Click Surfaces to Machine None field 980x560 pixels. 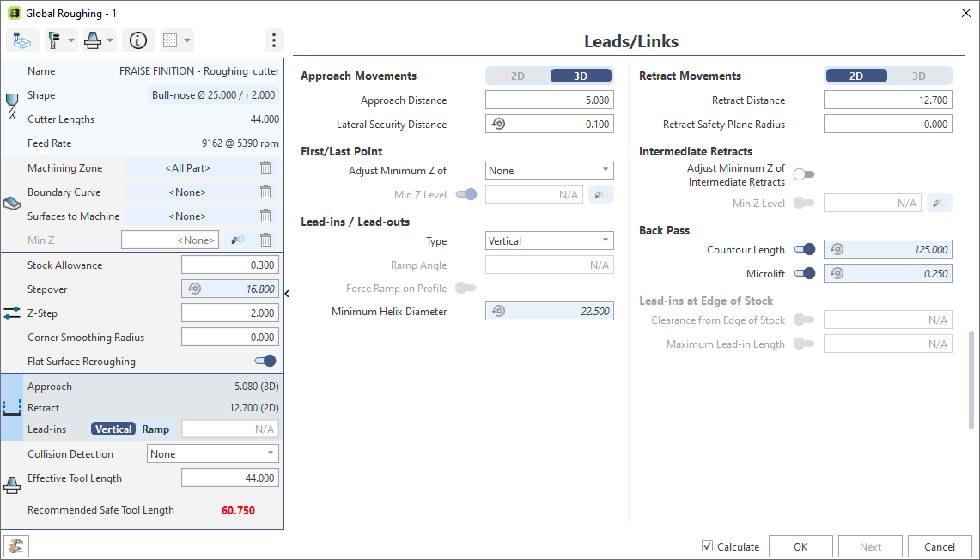tap(187, 216)
